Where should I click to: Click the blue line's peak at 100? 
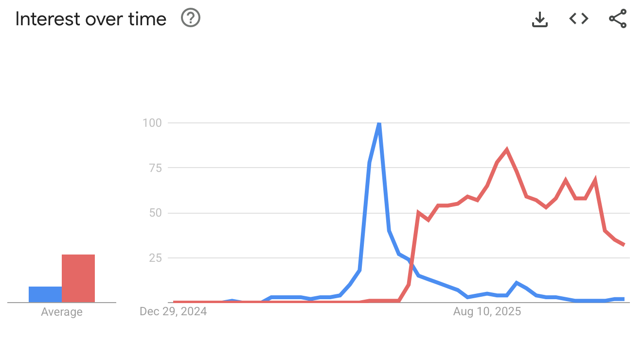tap(379, 124)
